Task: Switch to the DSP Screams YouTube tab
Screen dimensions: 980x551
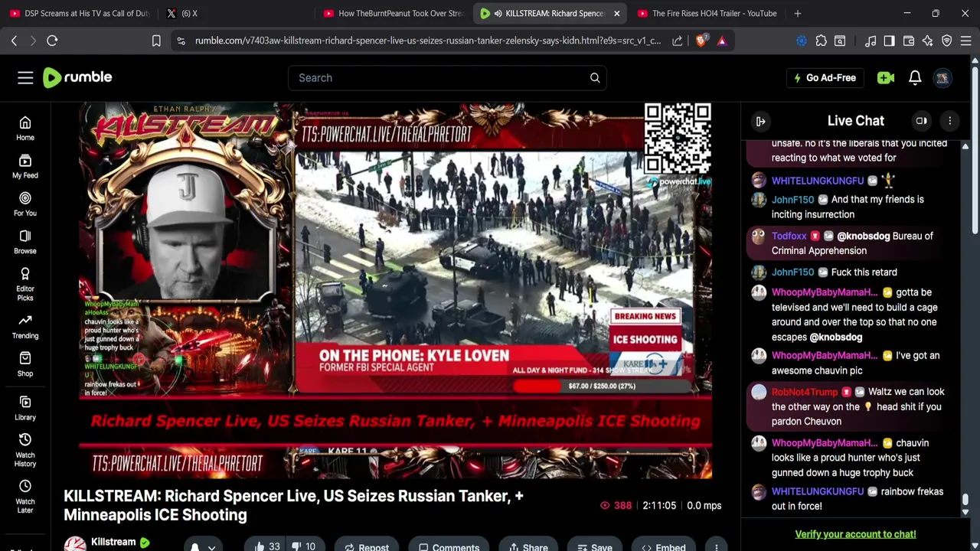Action: point(80,13)
